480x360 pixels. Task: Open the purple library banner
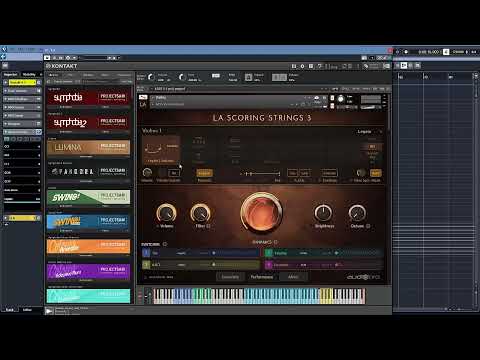89,271
